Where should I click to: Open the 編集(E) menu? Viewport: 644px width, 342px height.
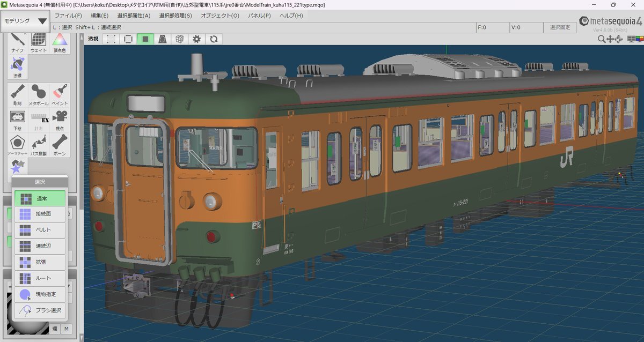coord(99,16)
